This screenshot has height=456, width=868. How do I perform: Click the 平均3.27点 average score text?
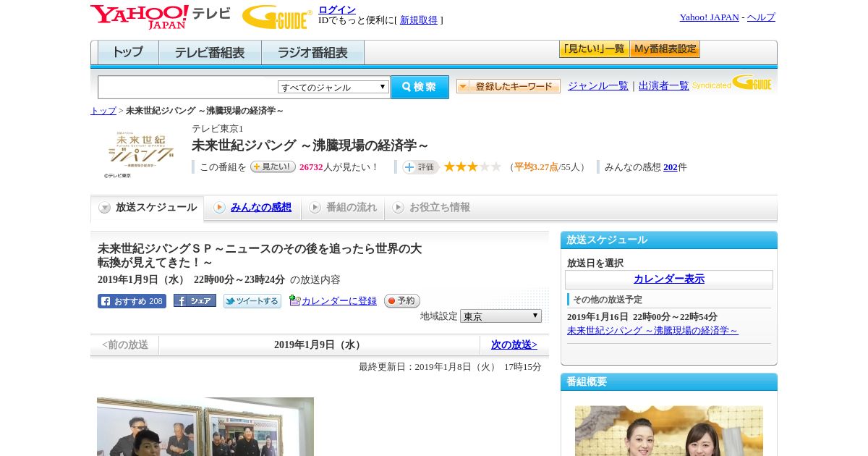click(x=536, y=167)
